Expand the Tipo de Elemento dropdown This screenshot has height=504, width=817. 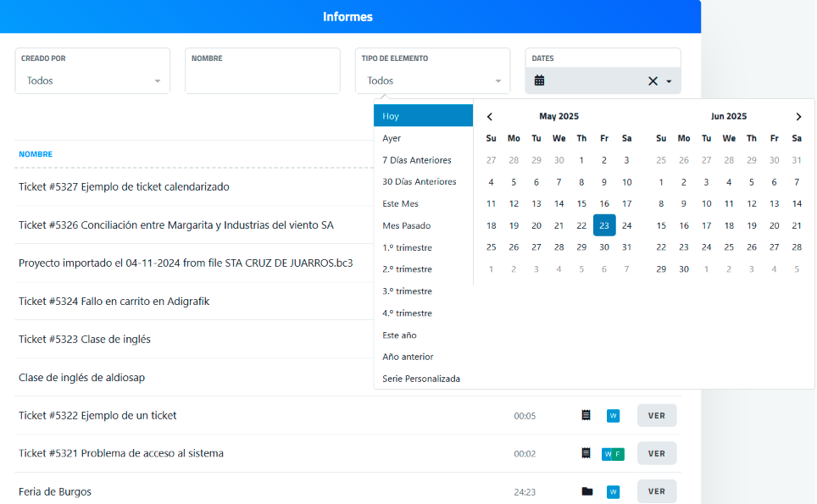[x=432, y=80]
